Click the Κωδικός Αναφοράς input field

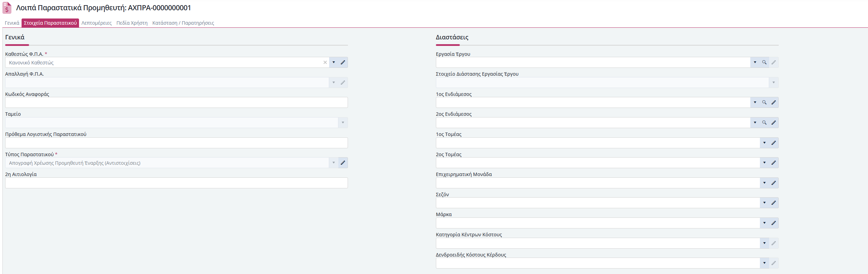tap(177, 102)
